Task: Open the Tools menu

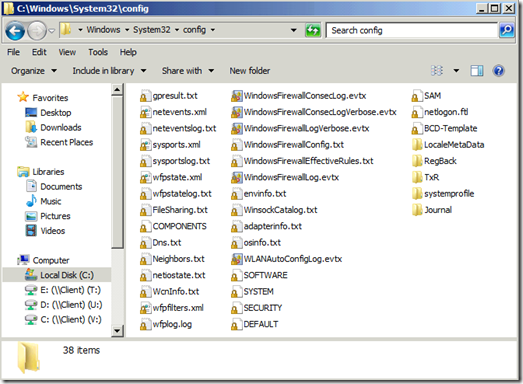Action: pyautogui.click(x=98, y=52)
